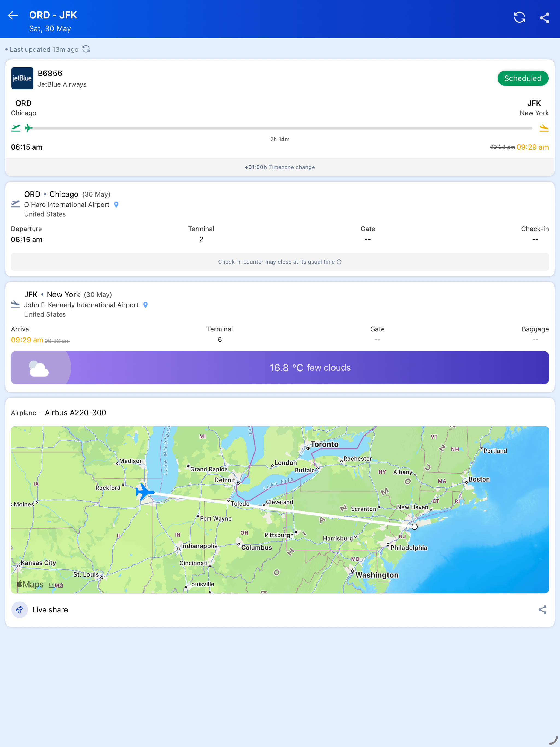Viewport: 560px width, 747px height.
Task: Open the Legal link on the map
Action: pos(56,585)
